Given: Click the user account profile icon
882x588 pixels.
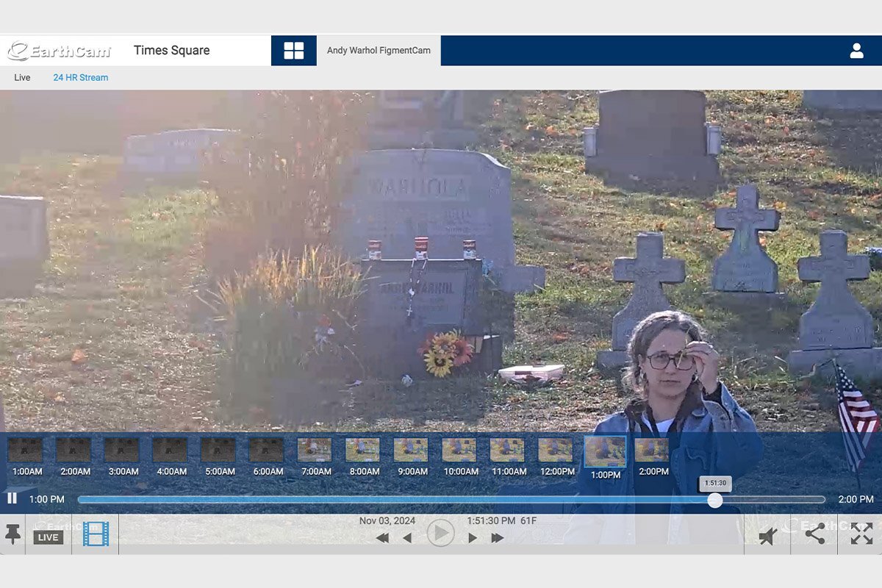Looking at the screenshot, I should (856, 51).
